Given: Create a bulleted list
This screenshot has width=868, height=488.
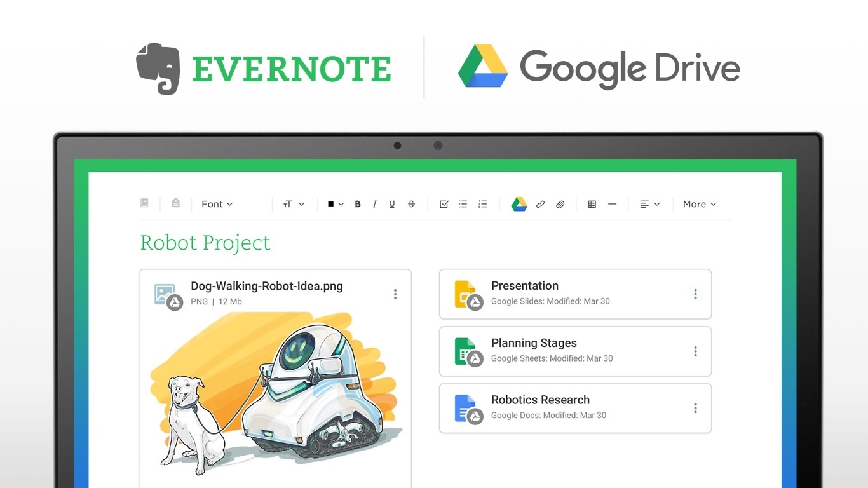Looking at the screenshot, I should pos(463,204).
